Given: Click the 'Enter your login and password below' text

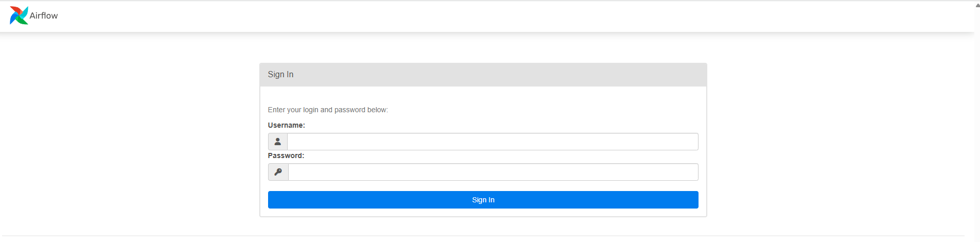Looking at the screenshot, I should click(x=327, y=110).
